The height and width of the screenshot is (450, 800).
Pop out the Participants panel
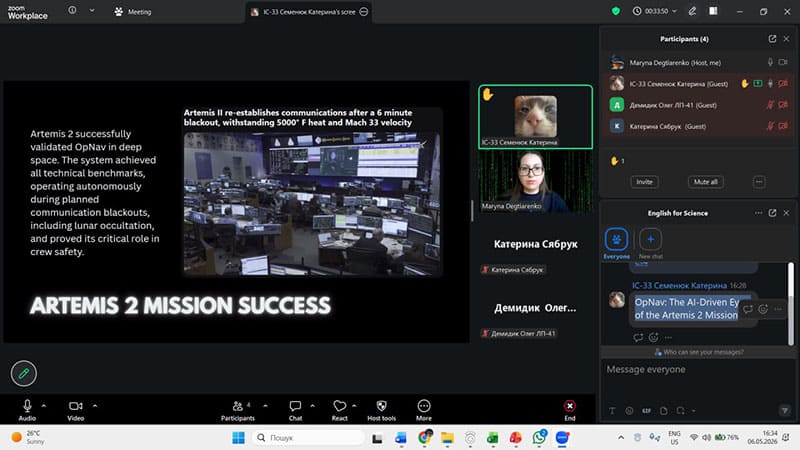(x=772, y=39)
